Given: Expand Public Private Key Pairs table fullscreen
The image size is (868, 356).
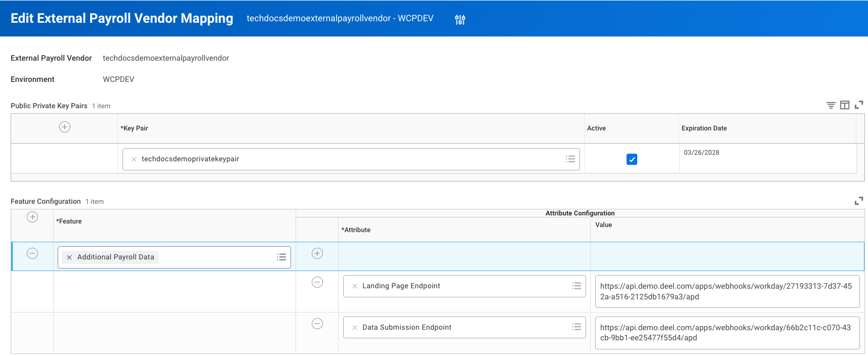Looking at the screenshot, I should coord(859,105).
